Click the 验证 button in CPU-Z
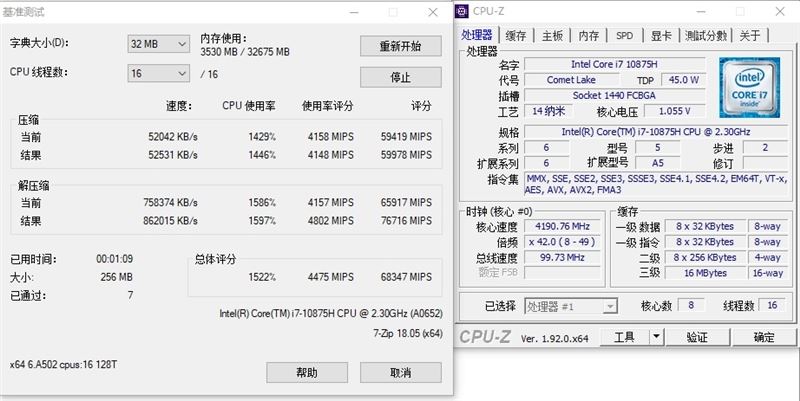800x401 pixels. pyautogui.click(x=697, y=337)
